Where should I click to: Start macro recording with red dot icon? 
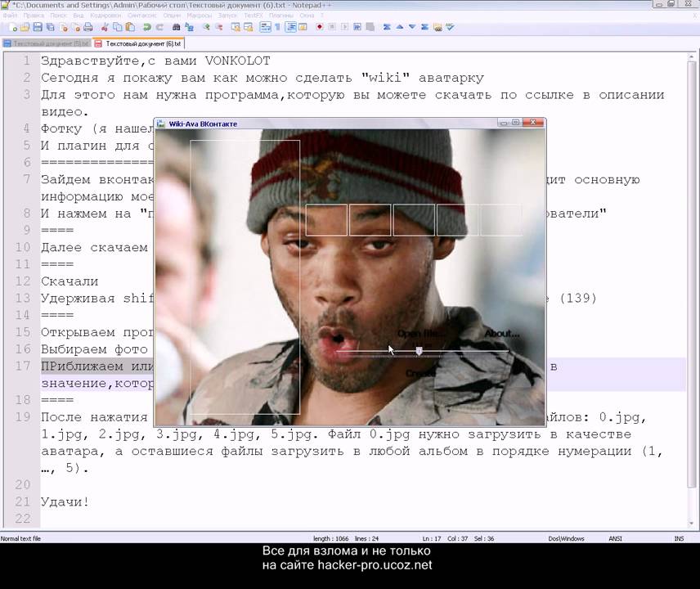tap(319, 27)
